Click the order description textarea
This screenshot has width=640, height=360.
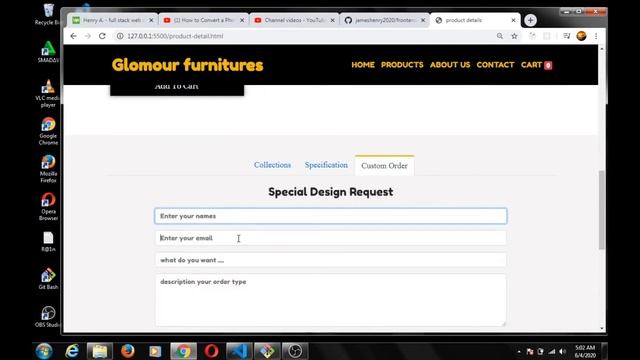[x=331, y=300]
